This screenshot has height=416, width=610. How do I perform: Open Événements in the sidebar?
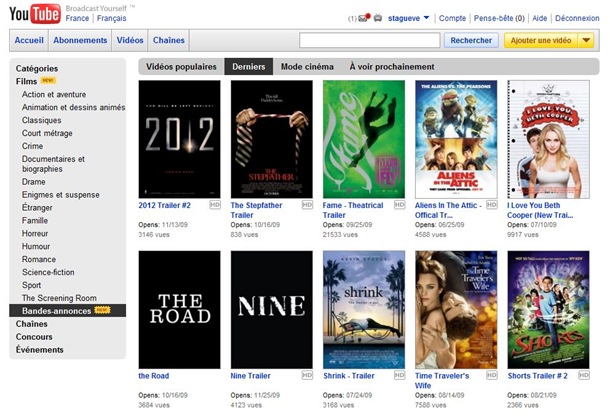[39, 349]
